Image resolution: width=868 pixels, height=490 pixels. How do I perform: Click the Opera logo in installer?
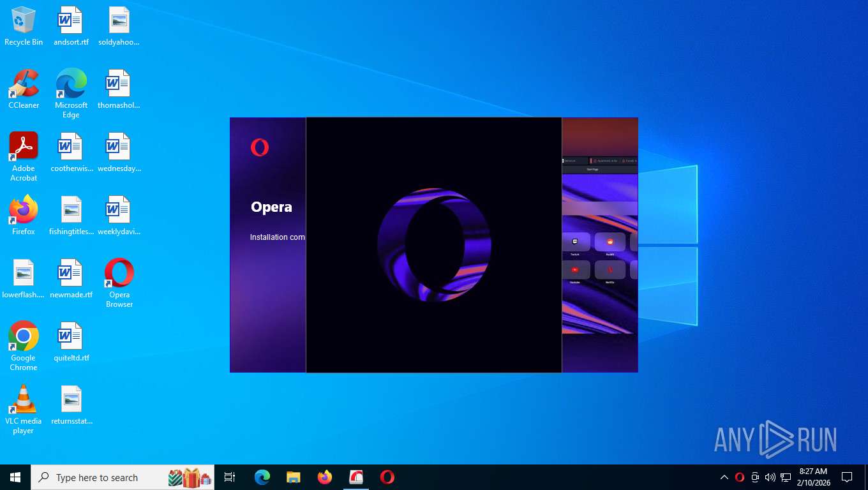pos(260,147)
